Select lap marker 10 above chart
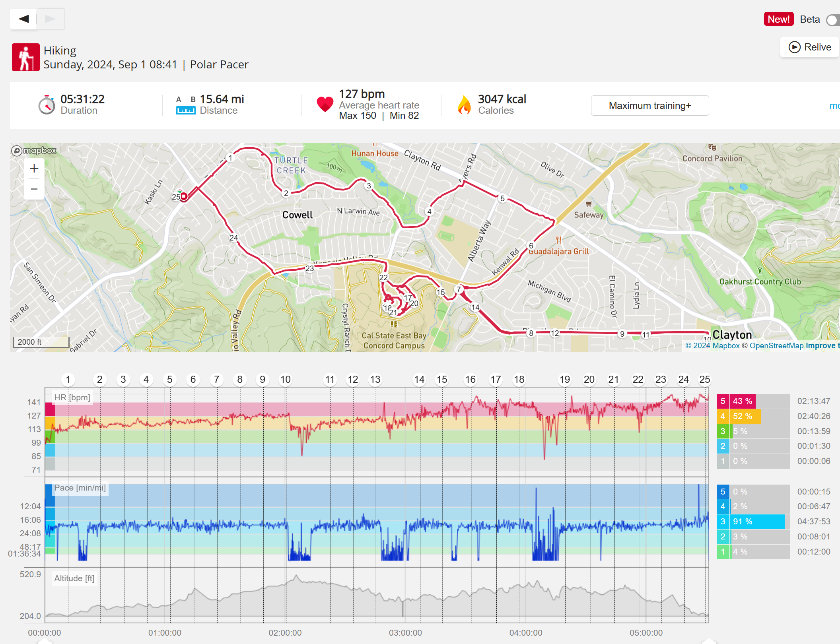Viewport: 840px width, 644px height. tap(285, 379)
